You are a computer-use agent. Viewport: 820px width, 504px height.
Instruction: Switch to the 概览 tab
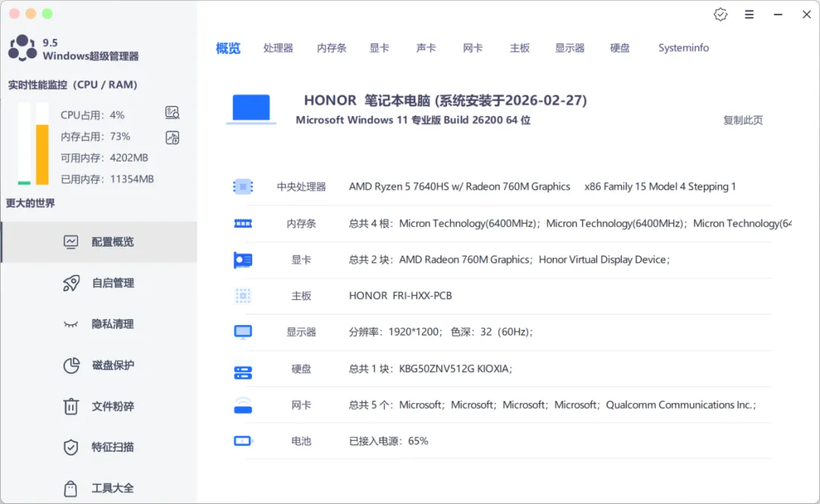(228, 48)
